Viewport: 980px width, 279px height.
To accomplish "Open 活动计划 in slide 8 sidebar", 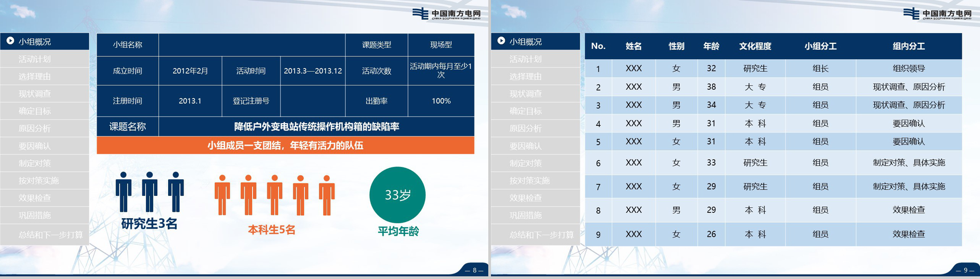I will point(35,59).
